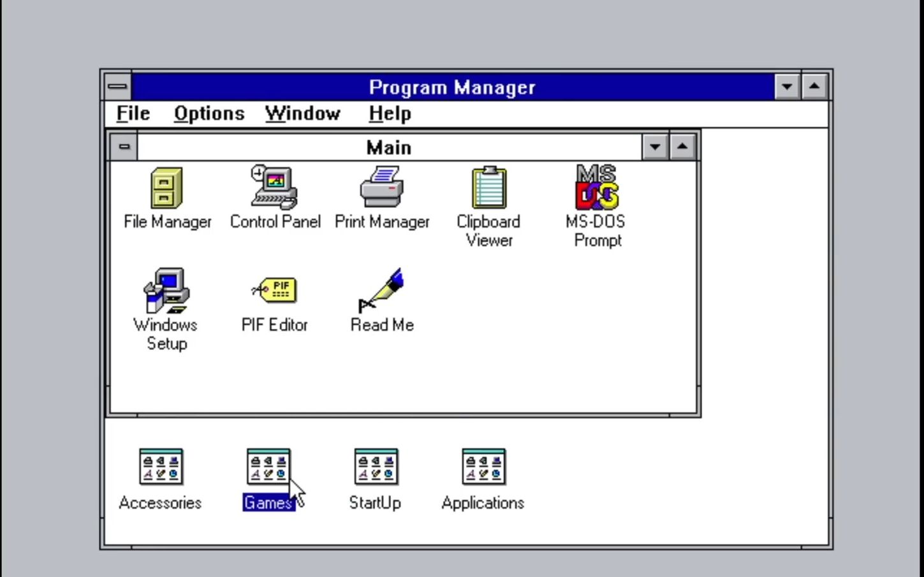Open the Help menu
The height and width of the screenshot is (577, 924).
pos(390,113)
